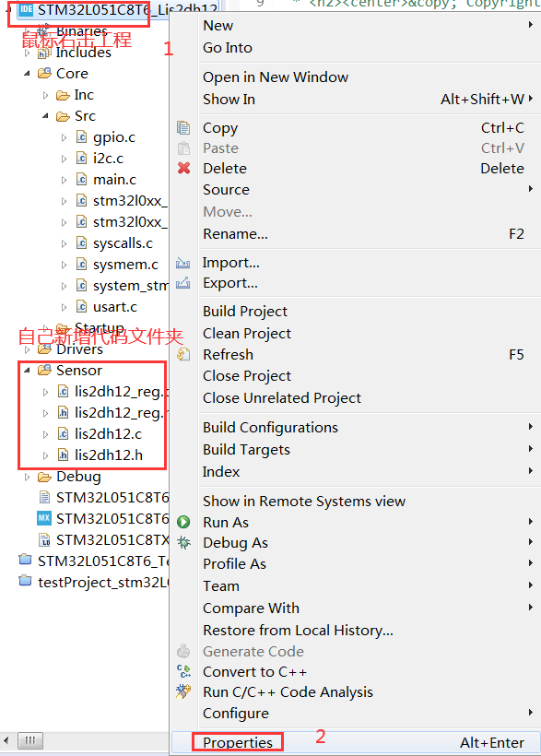The height and width of the screenshot is (756, 541).
Task: Click the Debug As bug icon
Action: point(182,543)
